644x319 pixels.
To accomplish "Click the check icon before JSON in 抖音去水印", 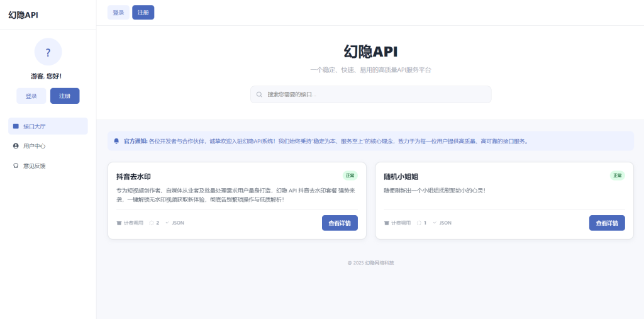I will [167, 223].
